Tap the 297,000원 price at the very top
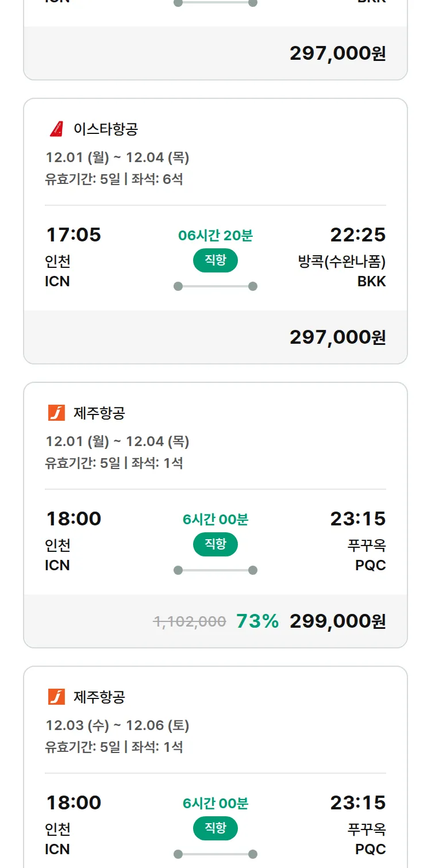Screen dimensions: 431x868 click(337, 53)
